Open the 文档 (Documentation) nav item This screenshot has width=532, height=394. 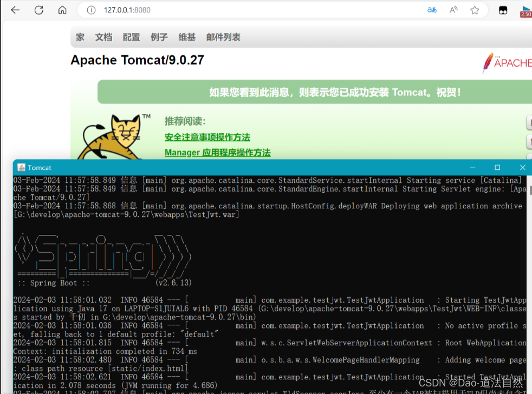(x=103, y=37)
